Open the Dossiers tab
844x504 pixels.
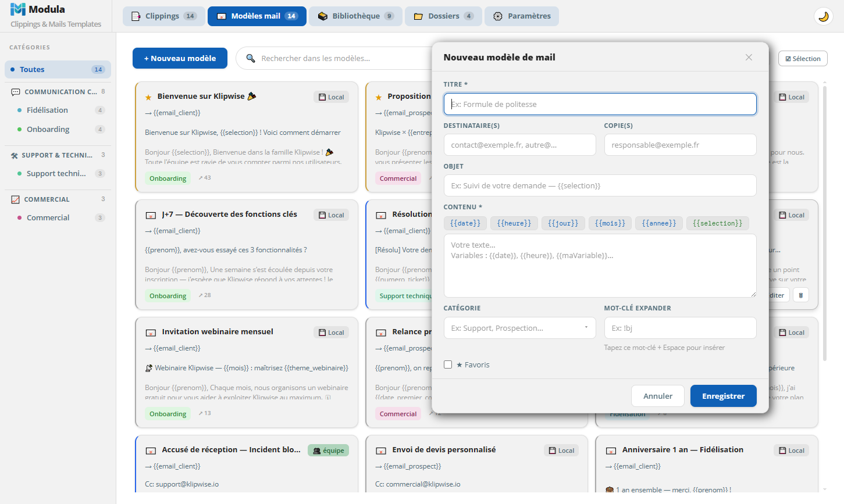pos(444,16)
